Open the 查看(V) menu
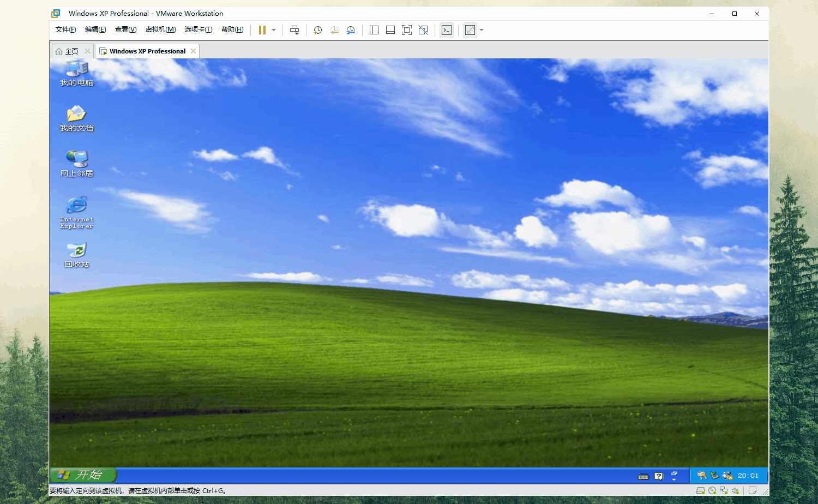 (125, 29)
